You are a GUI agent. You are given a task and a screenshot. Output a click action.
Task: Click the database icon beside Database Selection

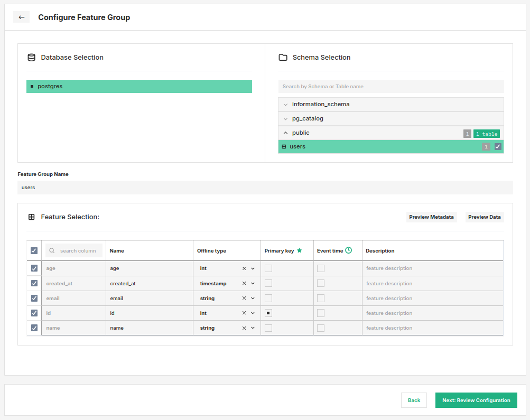[x=32, y=57]
